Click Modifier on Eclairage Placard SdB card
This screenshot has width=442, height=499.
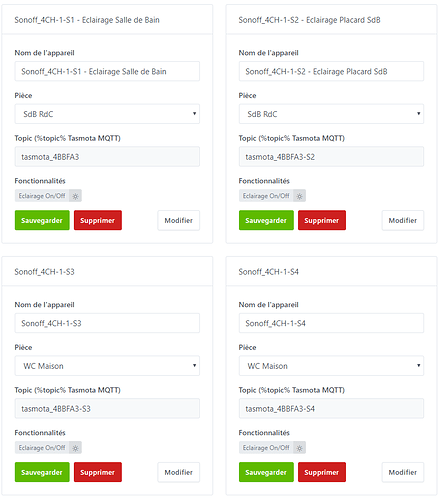(403, 220)
